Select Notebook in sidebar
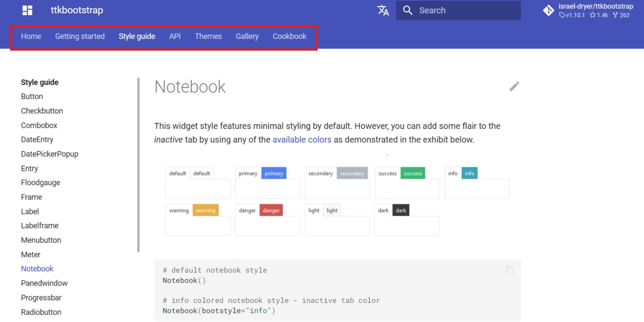 tap(37, 269)
